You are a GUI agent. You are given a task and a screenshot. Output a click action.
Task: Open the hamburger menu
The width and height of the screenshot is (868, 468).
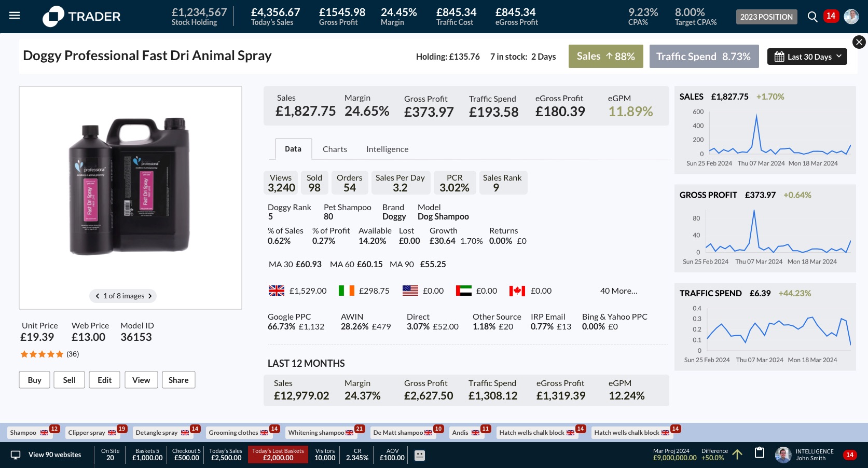(x=15, y=16)
